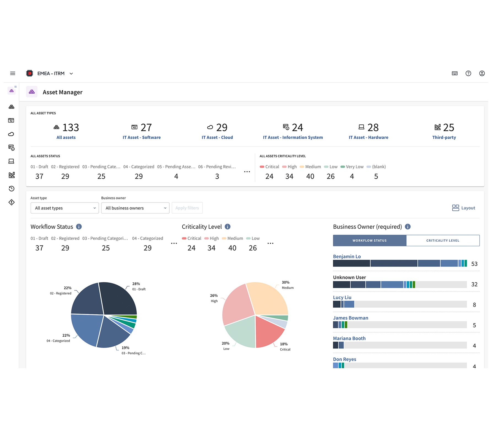Viewport: 492px width, 448px height.
Task: Toggle Critical legend in All Assets Criticality
Action: pos(269,167)
